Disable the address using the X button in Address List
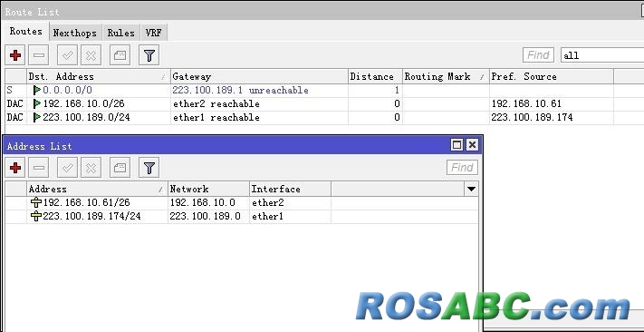The width and height of the screenshot is (644, 332). click(x=91, y=168)
